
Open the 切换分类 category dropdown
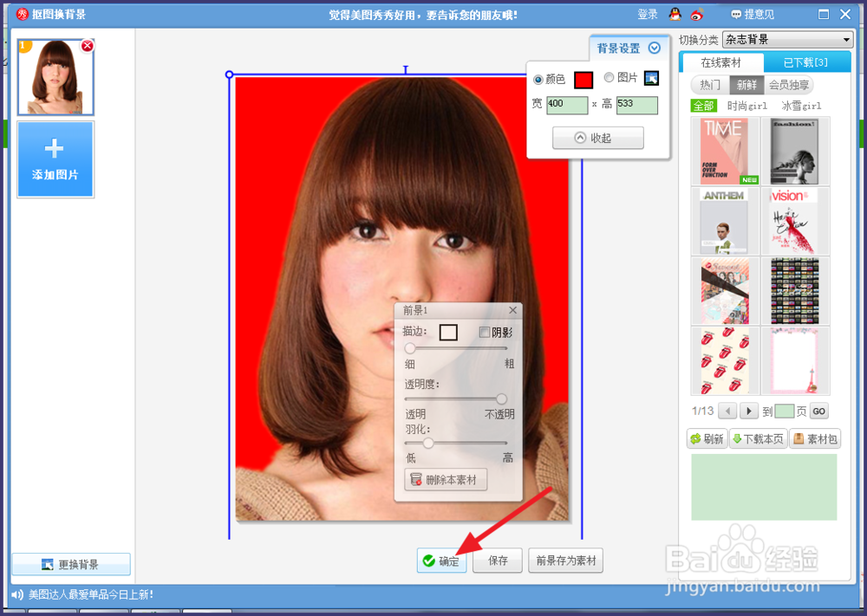(787, 40)
